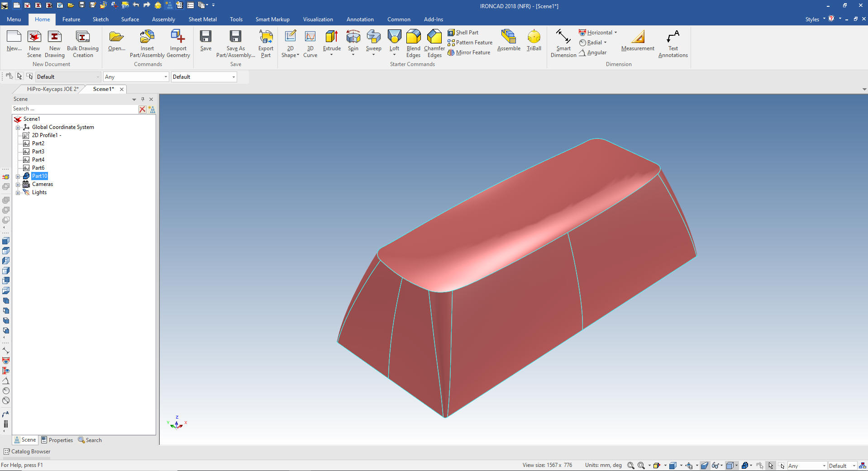Select the Extrude tool icon
This screenshot has width=868, height=471.
pos(332,37)
